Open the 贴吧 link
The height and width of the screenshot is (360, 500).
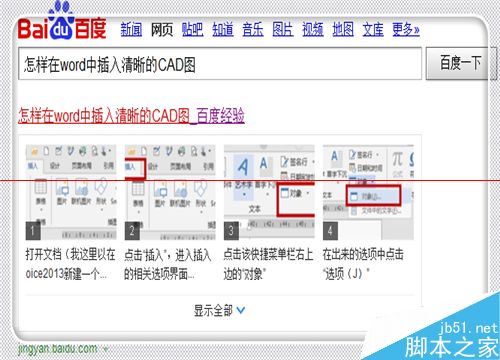[x=192, y=29]
